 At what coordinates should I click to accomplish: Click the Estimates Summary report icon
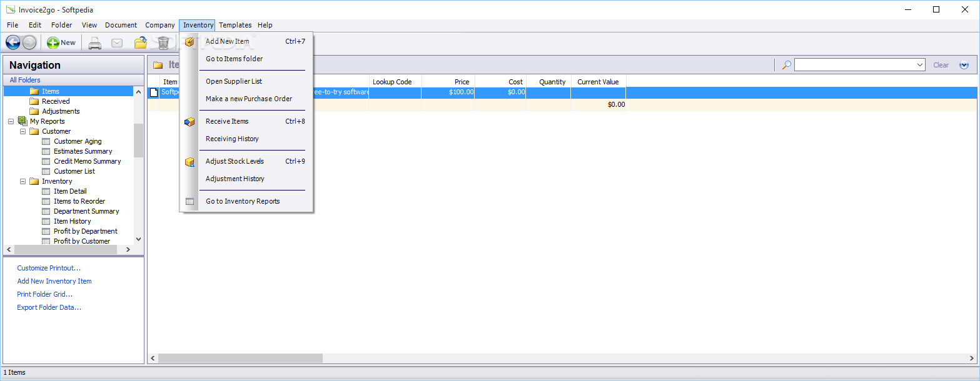pos(46,151)
